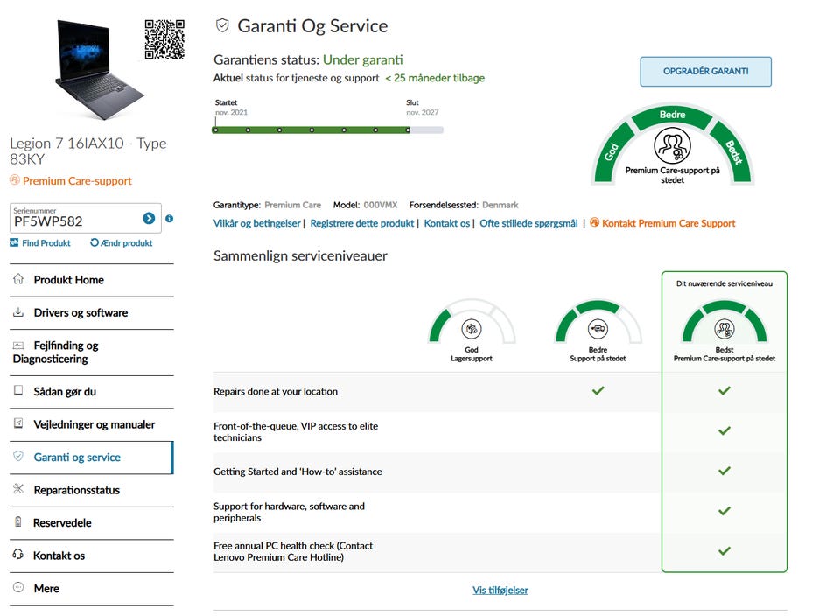
Task: Open Sådan gør du menu item
Action: [x=92, y=391]
